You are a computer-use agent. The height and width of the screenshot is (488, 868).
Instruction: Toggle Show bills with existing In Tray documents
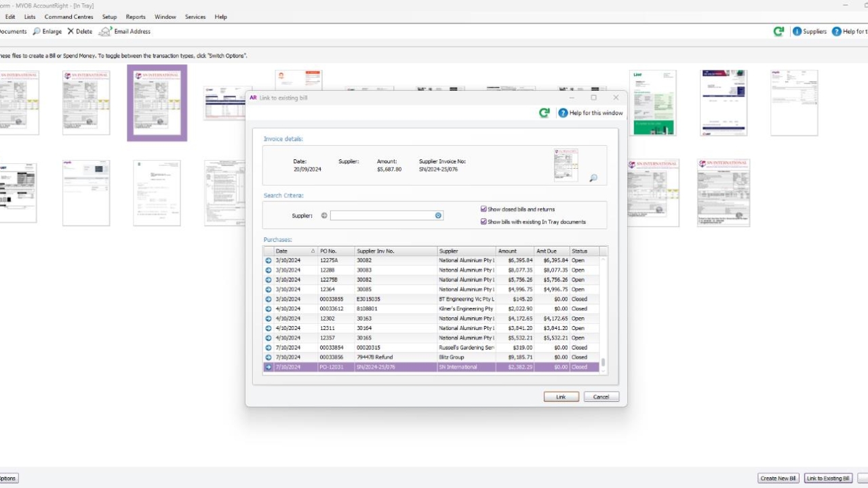coord(484,222)
